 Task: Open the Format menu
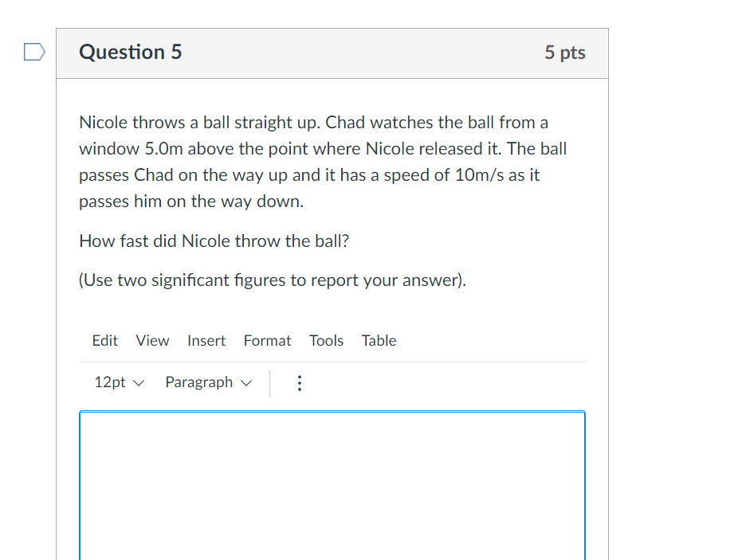point(267,340)
